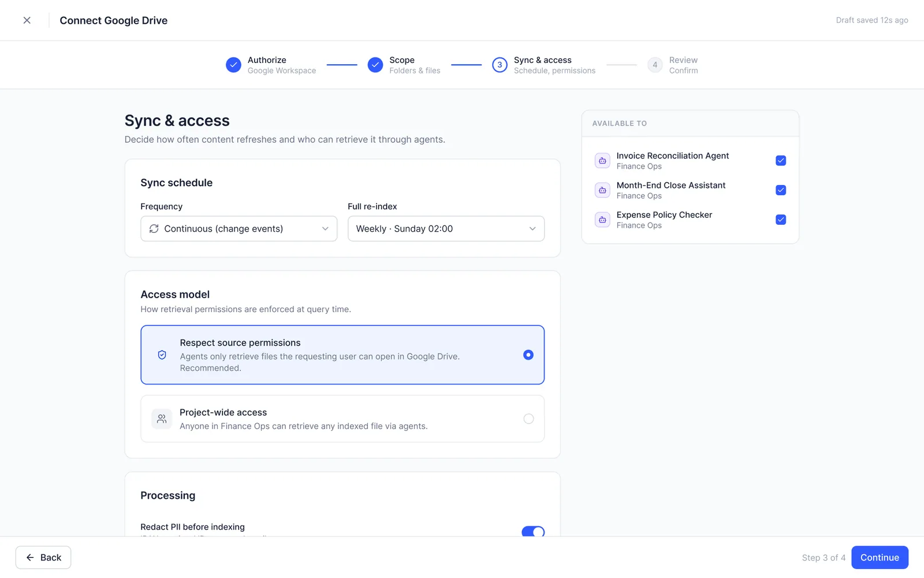Click the Access model heading
Screen dimensions: 924x578
point(175,295)
